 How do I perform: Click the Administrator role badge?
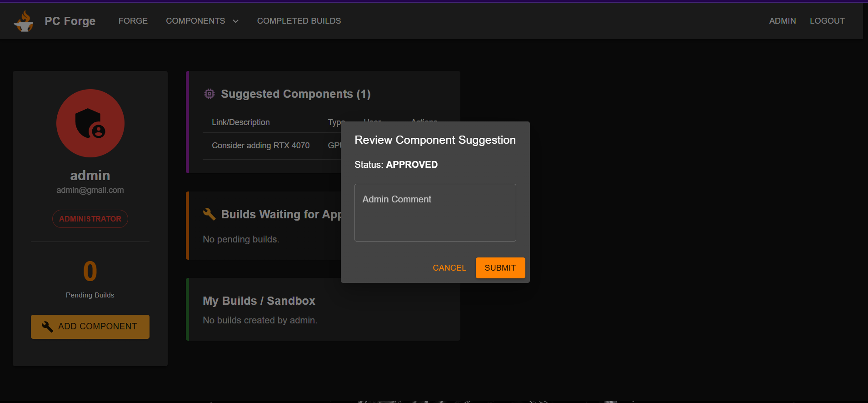(x=90, y=219)
